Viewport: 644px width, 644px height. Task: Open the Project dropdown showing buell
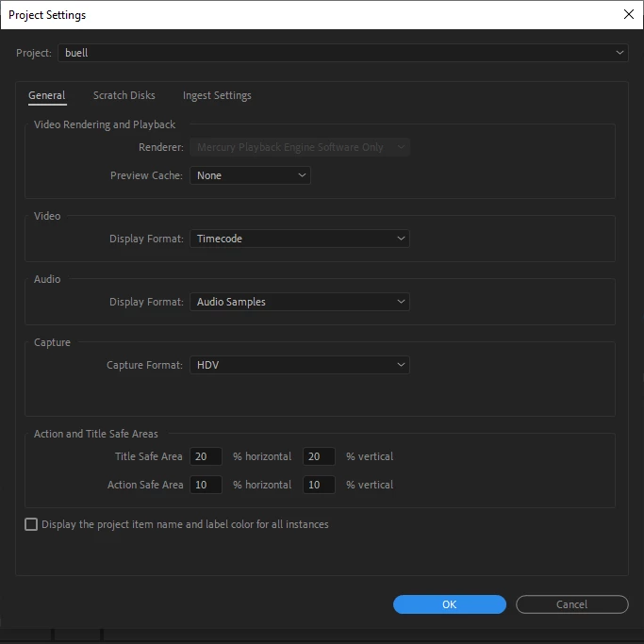point(343,53)
